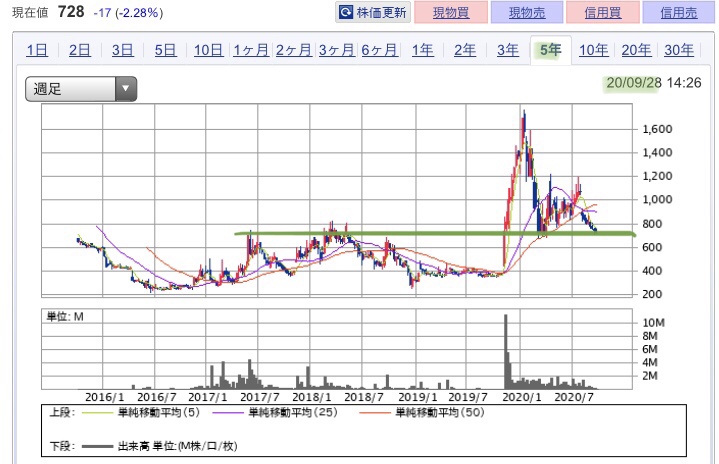Switch chart range to 5日
This screenshot has height=464, width=719.
point(165,50)
